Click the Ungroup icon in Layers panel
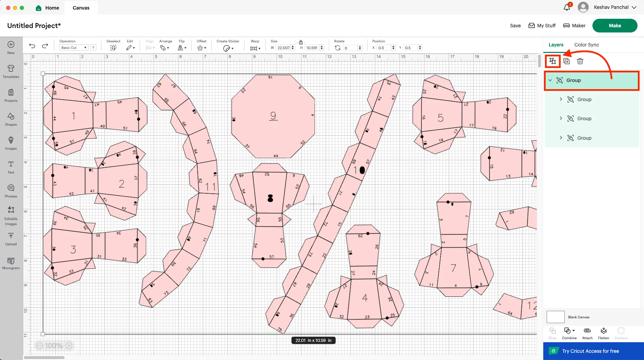The image size is (644, 360). click(x=553, y=61)
